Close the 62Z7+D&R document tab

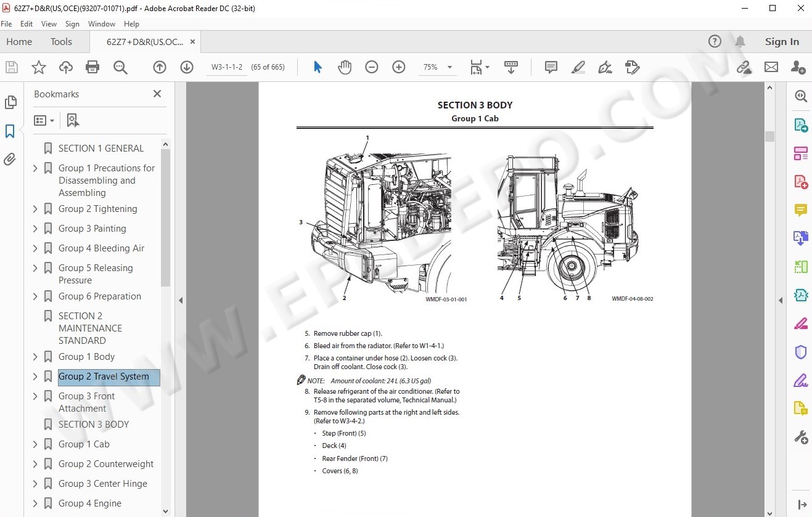coord(192,42)
